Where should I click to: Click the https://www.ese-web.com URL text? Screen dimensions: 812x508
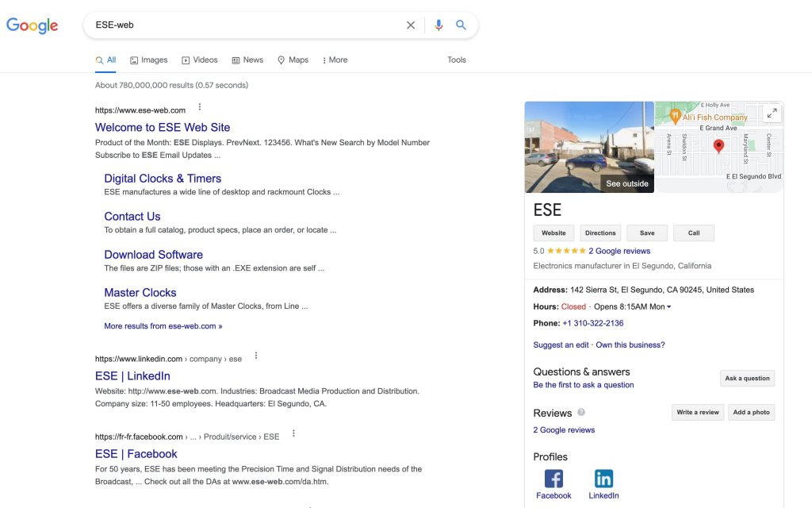140,110
